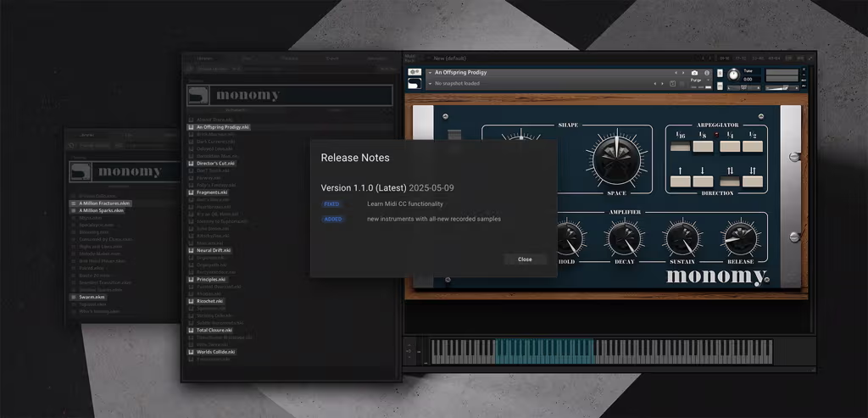
Task: Click the ADDED badge in Release Notes
Action: (332, 220)
